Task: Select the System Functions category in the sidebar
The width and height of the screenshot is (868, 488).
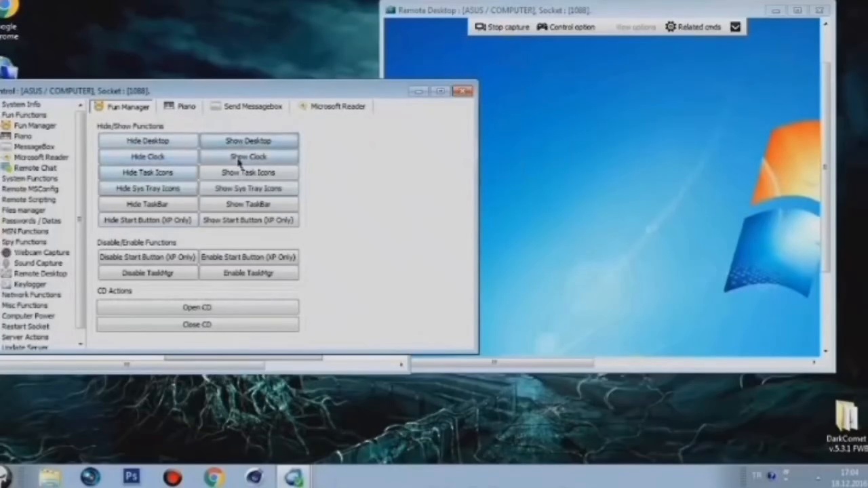Action: click(29, 178)
